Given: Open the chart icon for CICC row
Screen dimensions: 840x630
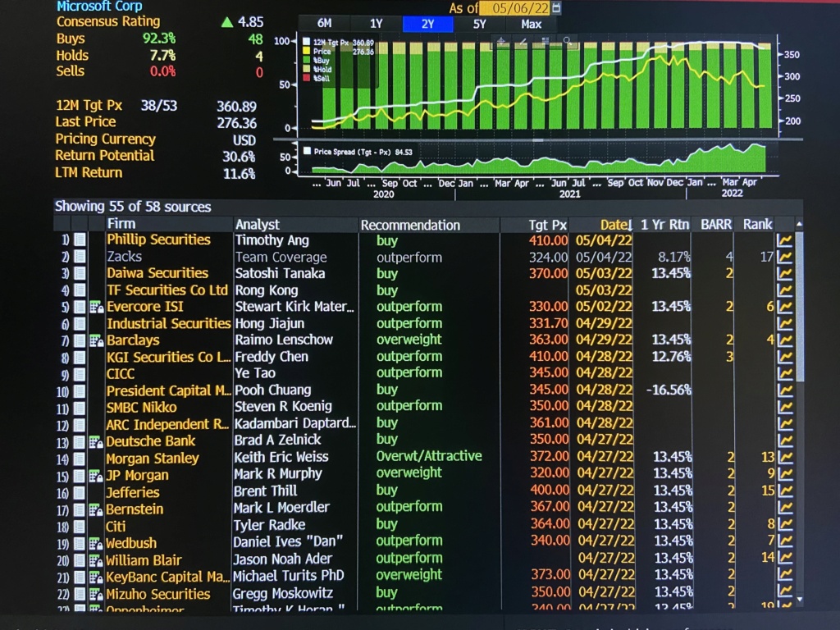Looking at the screenshot, I should pos(784,373).
